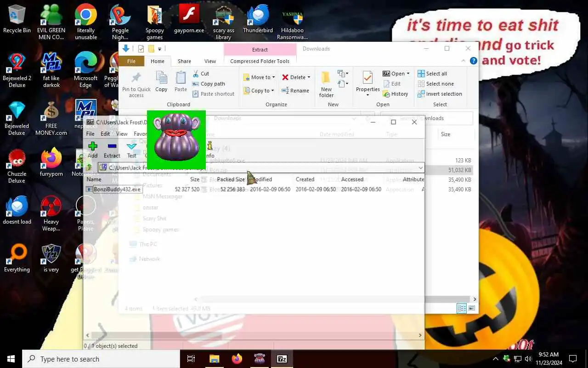
Task: Switch to the Share ribbon tab
Action: pyautogui.click(x=184, y=61)
